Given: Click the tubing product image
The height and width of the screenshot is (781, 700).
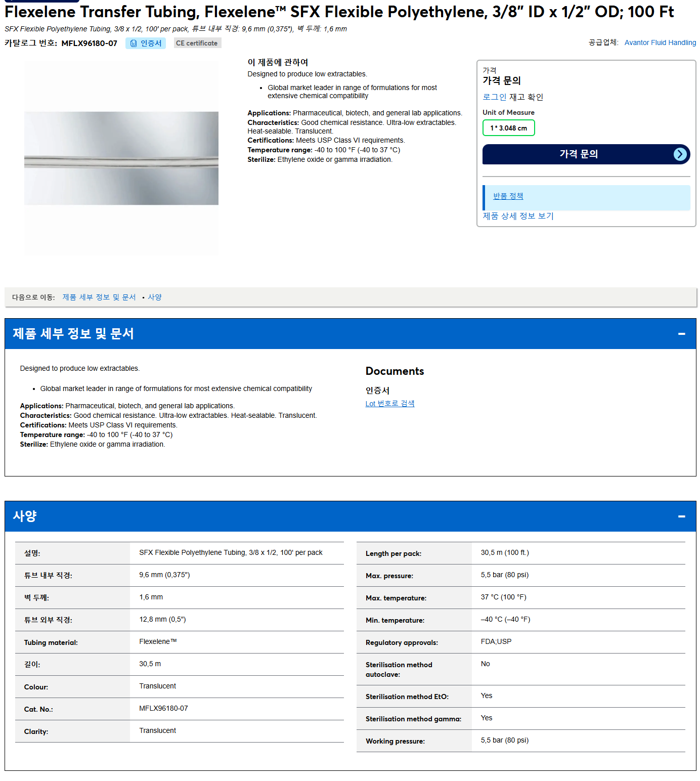Looking at the screenshot, I should tap(121, 158).
